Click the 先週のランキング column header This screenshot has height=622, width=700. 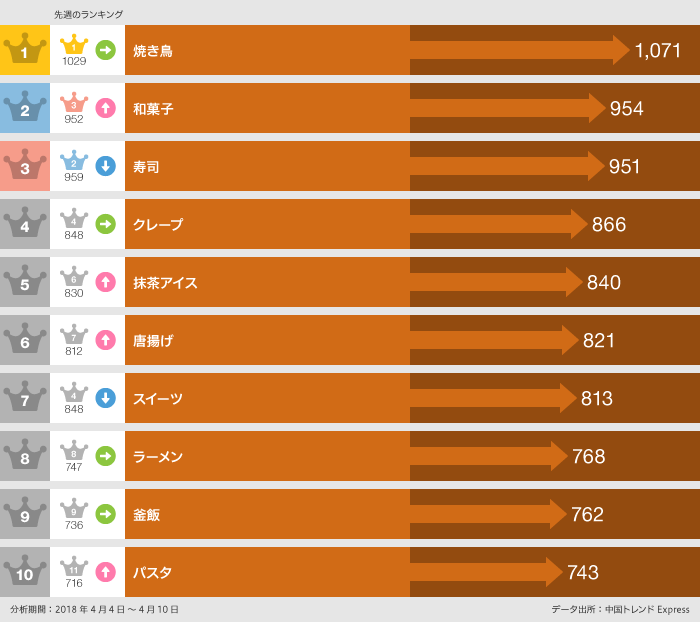88,14
